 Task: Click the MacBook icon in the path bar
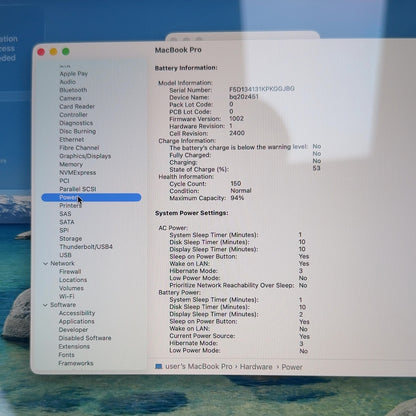click(x=159, y=366)
